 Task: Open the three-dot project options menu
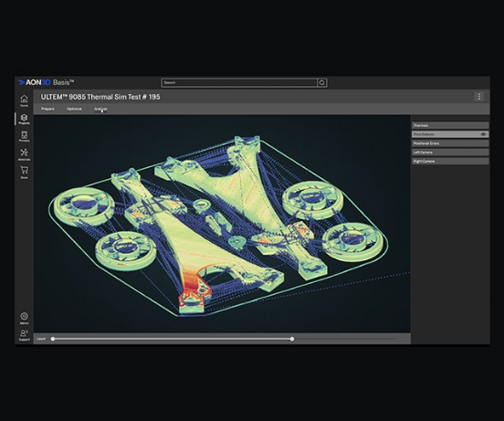point(479,97)
